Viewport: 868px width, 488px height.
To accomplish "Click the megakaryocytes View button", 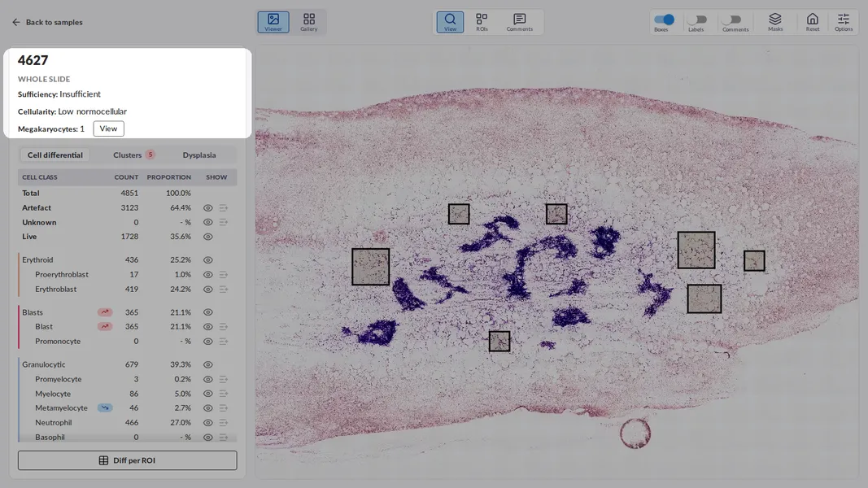I will [x=108, y=129].
